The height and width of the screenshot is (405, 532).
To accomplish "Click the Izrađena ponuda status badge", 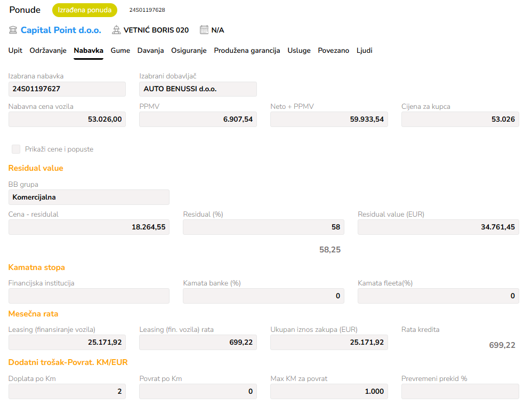I will 84,10.
